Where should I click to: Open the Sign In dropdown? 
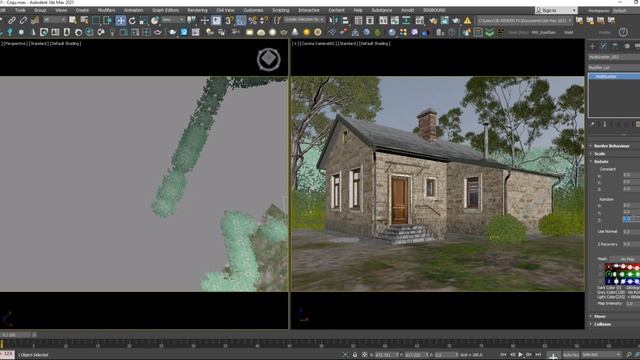point(556,10)
